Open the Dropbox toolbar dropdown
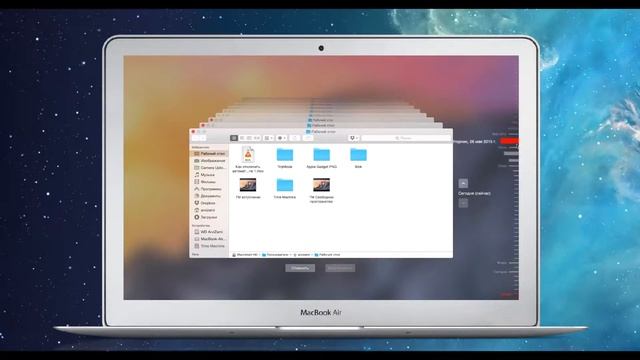Image resolution: width=640 pixels, height=360 pixels. (354, 138)
